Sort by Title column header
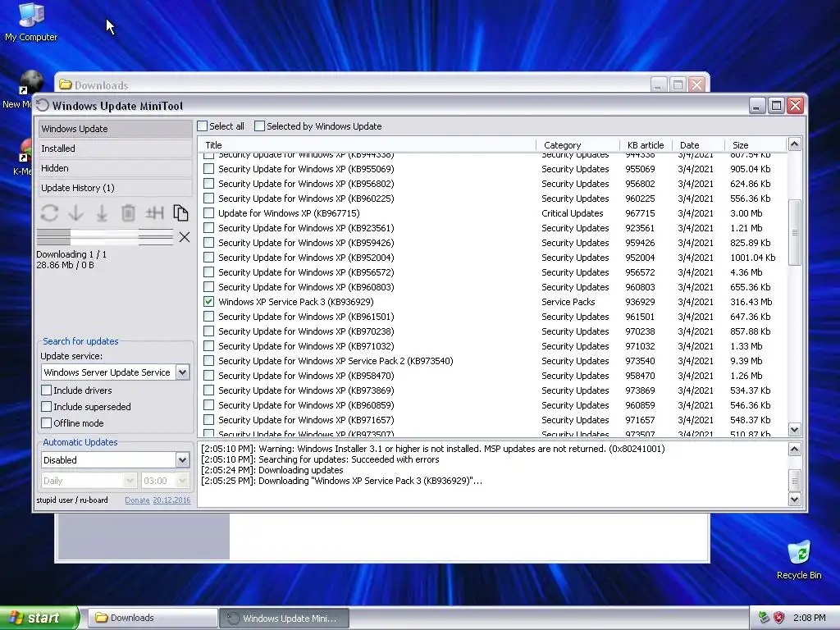 (x=367, y=144)
